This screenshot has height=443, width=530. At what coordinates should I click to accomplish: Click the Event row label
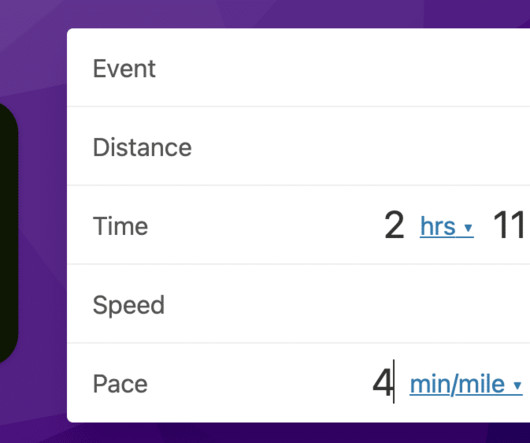(124, 69)
